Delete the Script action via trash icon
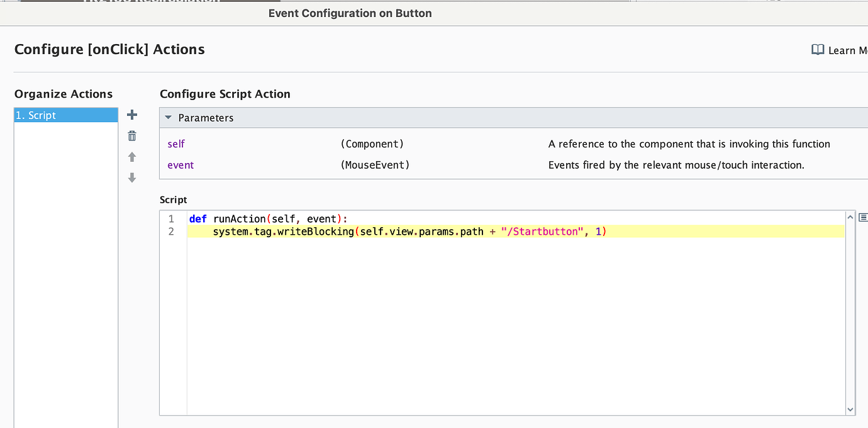 pos(131,135)
